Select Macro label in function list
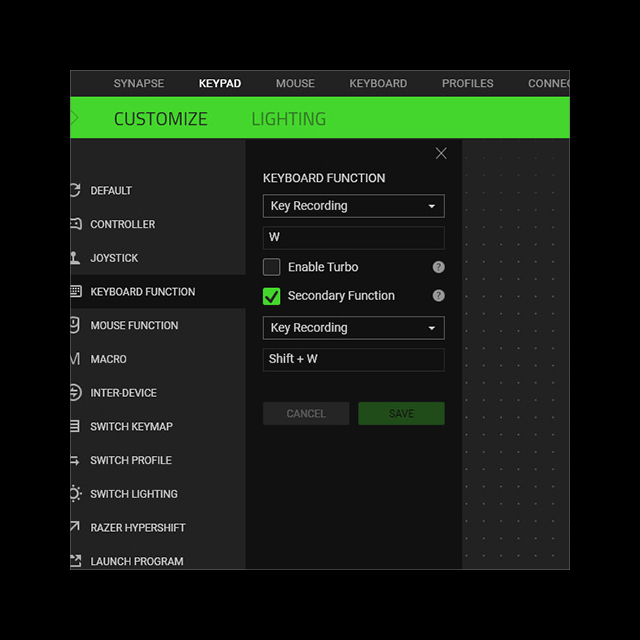The width and height of the screenshot is (640, 640). tap(108, 359)
